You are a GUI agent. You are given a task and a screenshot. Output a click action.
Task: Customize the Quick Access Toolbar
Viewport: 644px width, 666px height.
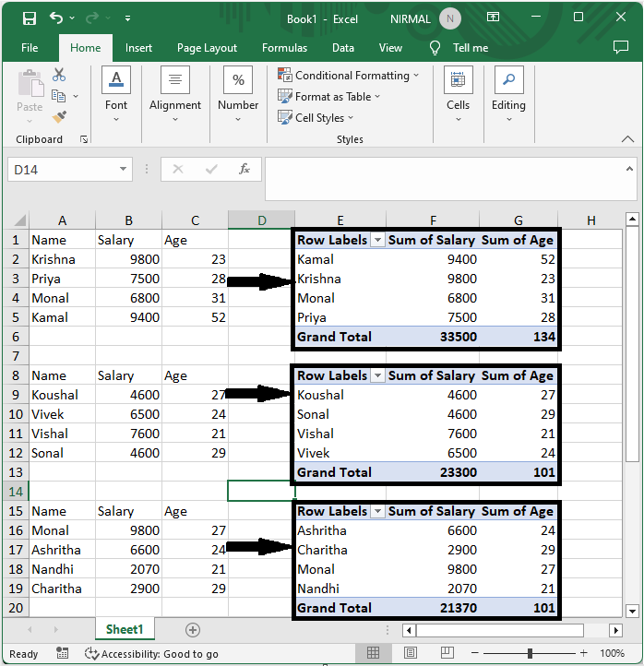tap(127, 18)
